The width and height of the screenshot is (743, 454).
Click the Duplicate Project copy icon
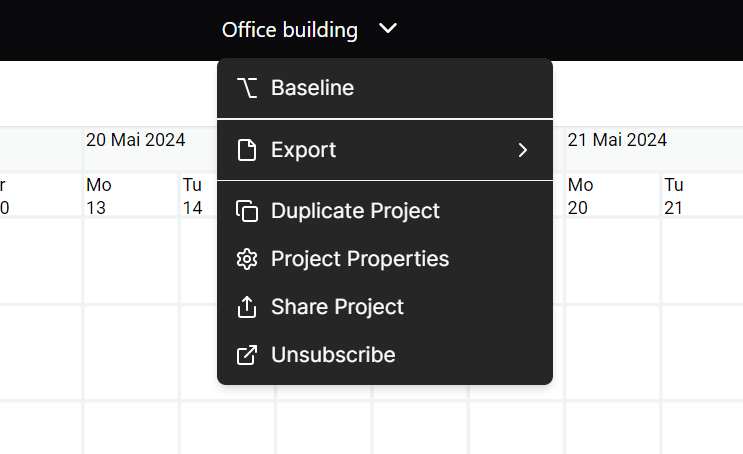(x=247, y=211)
